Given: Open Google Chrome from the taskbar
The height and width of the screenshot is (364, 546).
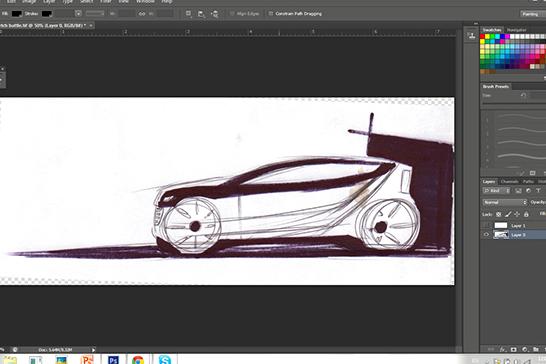Looking at the screenshot, I should point(138,360).
